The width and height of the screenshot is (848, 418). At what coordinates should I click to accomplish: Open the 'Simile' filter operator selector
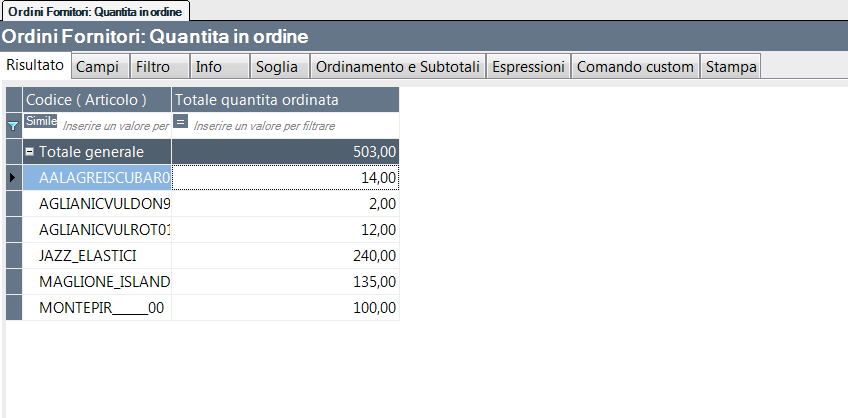[41, 121]
